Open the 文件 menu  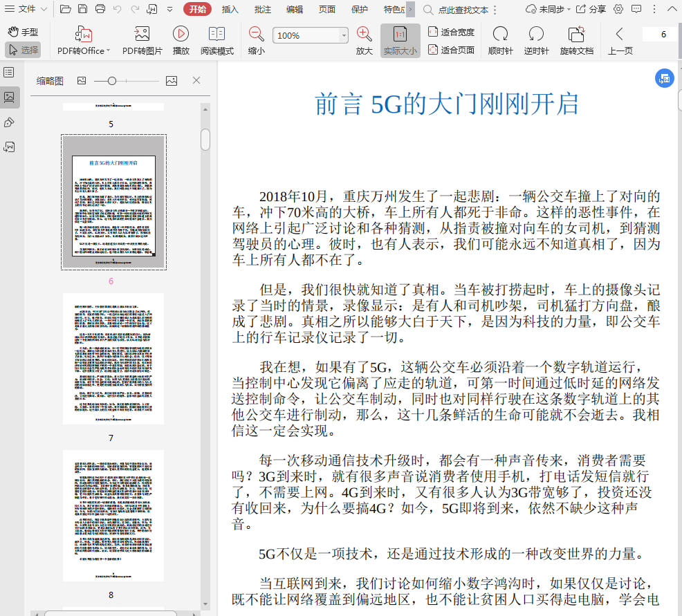click(25, 9)
